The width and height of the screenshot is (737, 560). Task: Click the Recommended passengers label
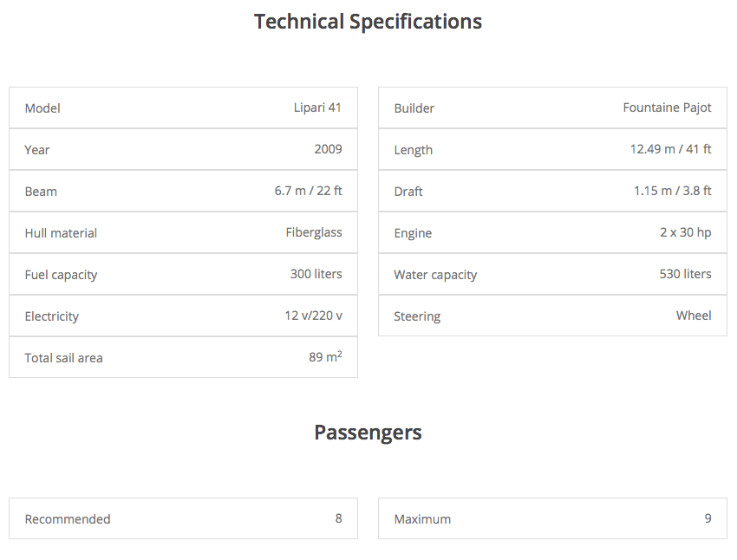click(68, 519)
